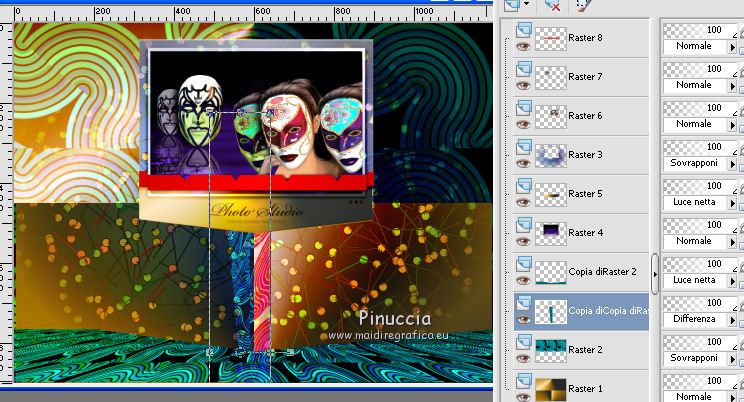Click the thumbnail of highlighted Copia diCopia layer
This screenshot has width=744, height=402.
[x=551, y=311]
